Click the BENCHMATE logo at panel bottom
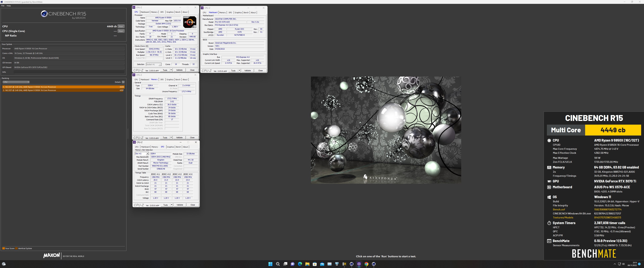This screenshot has width=644, height=268. [x=594, y=254]
